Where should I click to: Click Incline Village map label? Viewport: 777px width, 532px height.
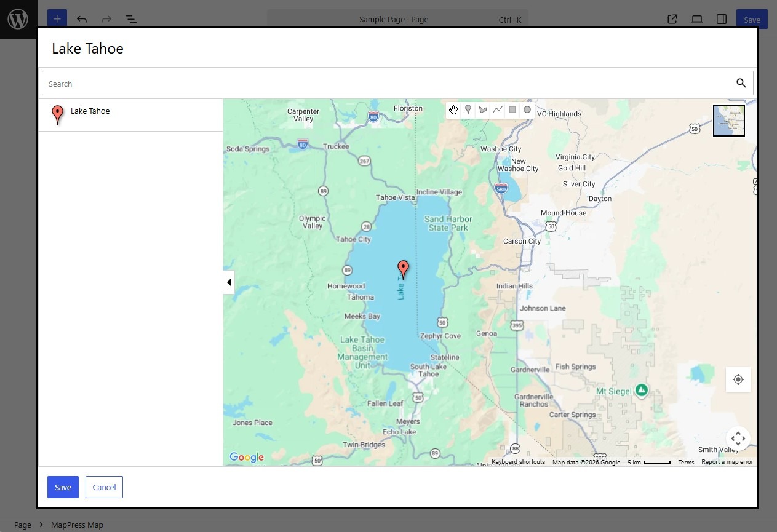[439, 192]
